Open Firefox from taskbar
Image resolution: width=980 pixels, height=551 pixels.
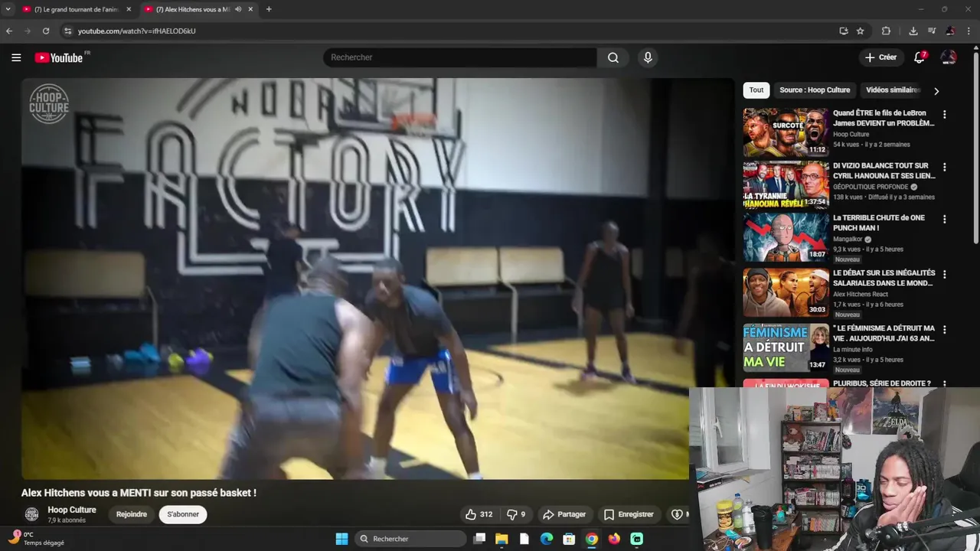pyautogui.click(x=614, y=539)
